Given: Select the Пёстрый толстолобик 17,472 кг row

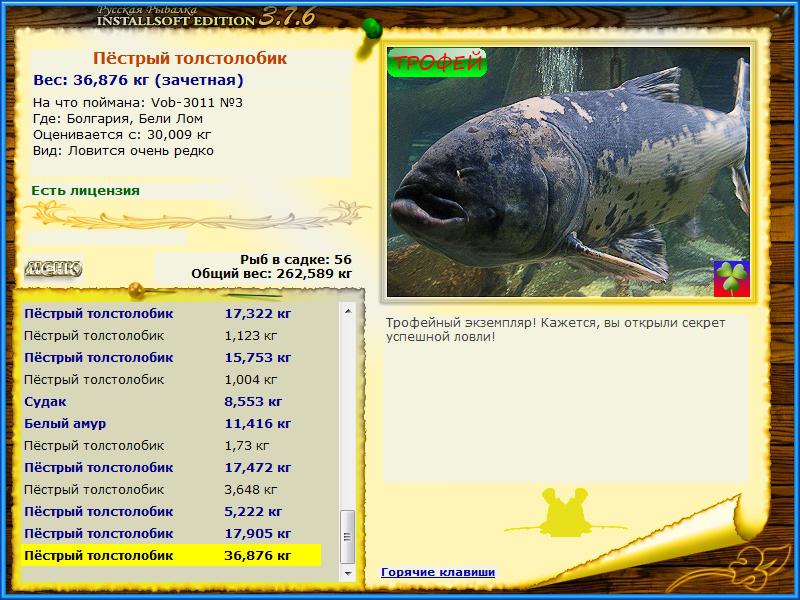Looking at the screenshot, I should tap(171, 467).
